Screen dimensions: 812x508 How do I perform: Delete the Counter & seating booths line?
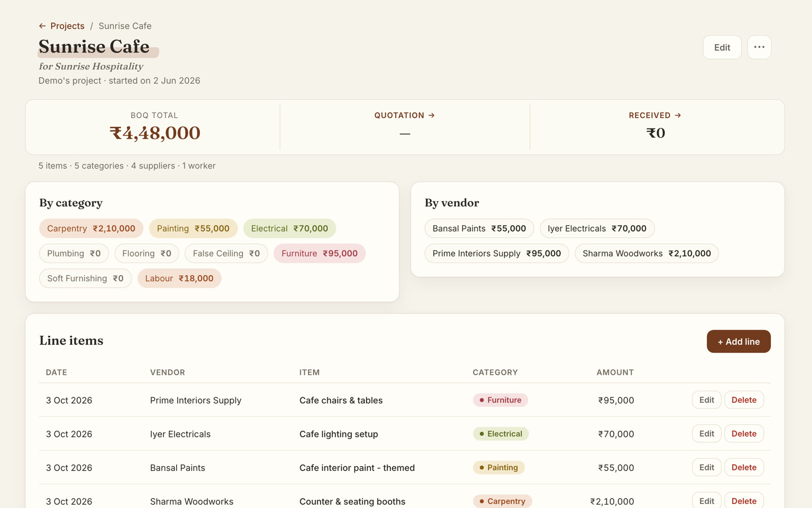(x=744, y=501)
